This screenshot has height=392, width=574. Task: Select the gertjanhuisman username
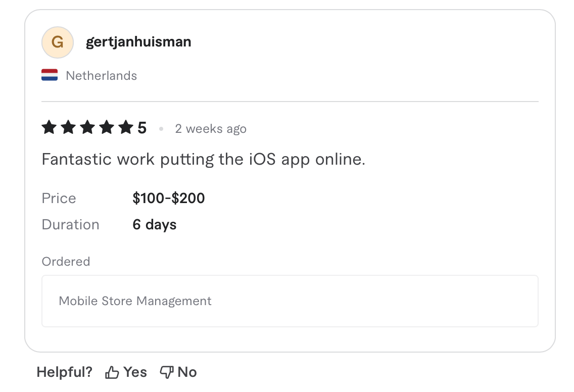coord(138,42)
